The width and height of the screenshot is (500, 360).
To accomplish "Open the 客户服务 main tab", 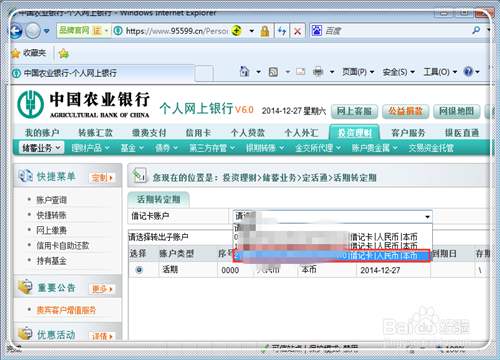I will (408, 133).
